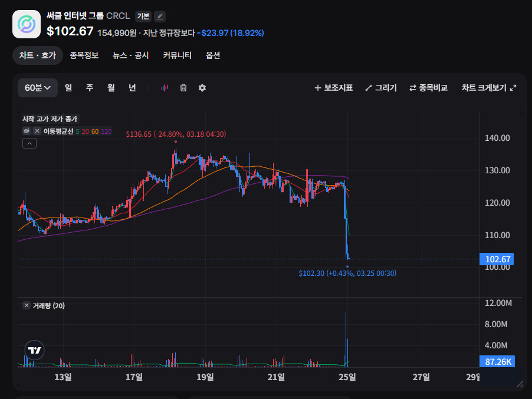Click the trash can delete icon
The width and height of the screenshot is (532, 399).
pyautogui.click(x=183, y=88)
